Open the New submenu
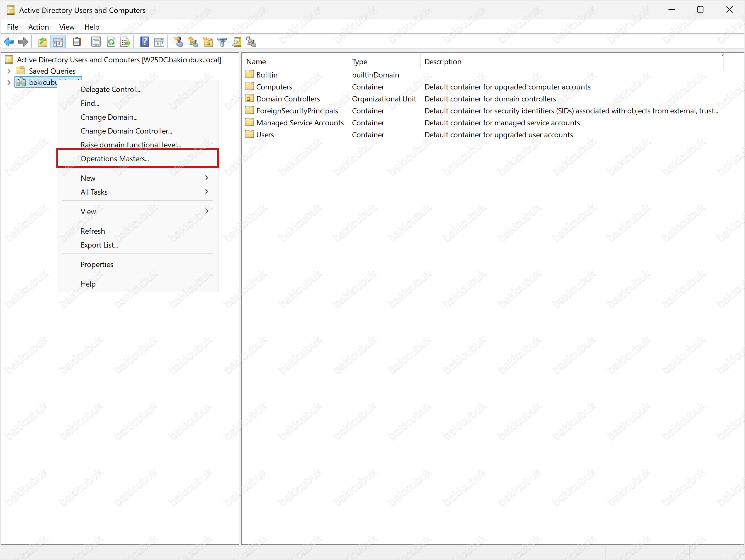The height and width of the screenshot is (560, 745). 137,178
